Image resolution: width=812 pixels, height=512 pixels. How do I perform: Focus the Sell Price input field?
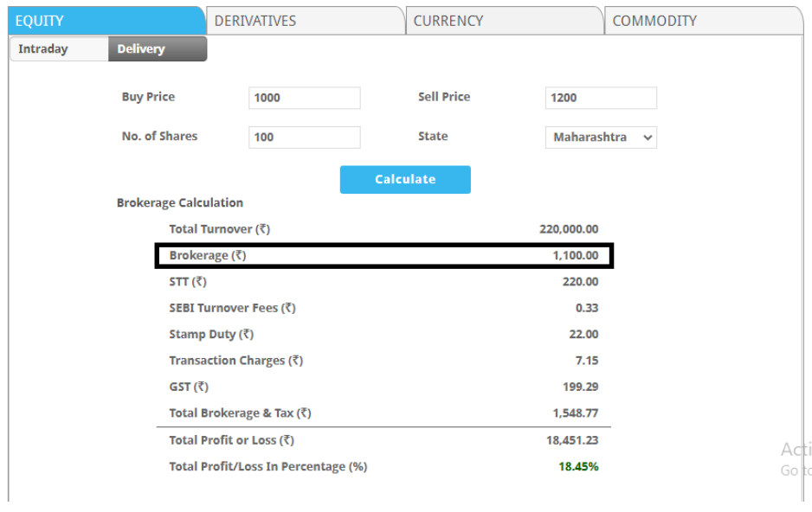(601, 98)
